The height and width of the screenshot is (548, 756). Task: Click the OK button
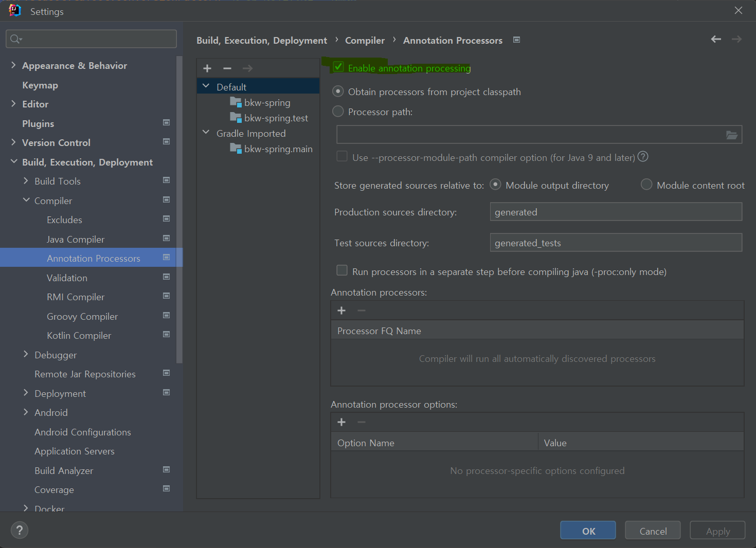(x=588, y=531)
